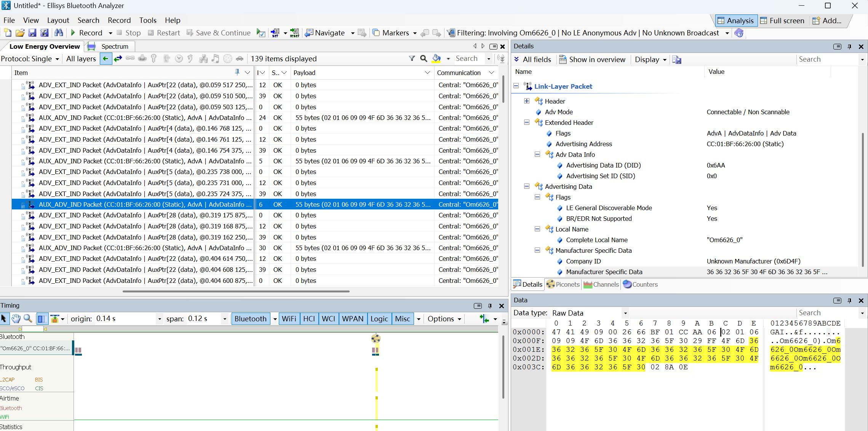Click the binoculars Find icon
Image resolution: width=868 pixels, height=431 pixels.
[x=59, y=33]
